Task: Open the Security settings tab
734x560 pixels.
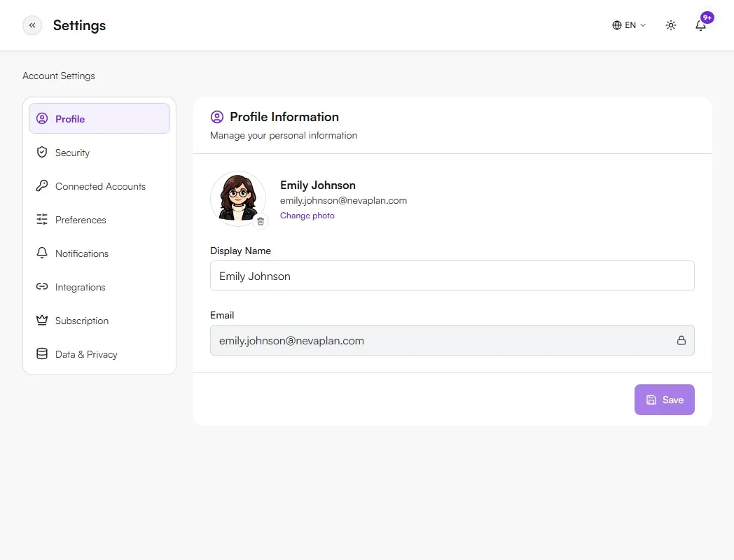Action: click(99, 153)
